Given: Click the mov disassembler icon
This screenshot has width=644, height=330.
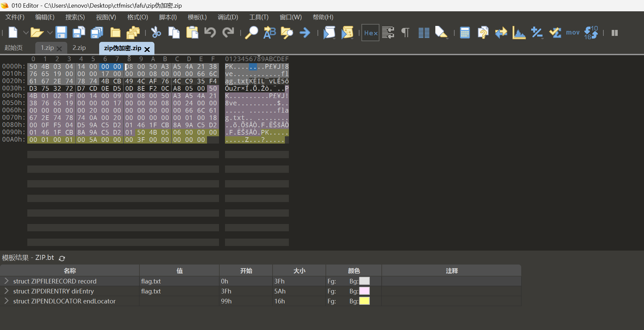Looking at the screenshot, I should [572, 33].
